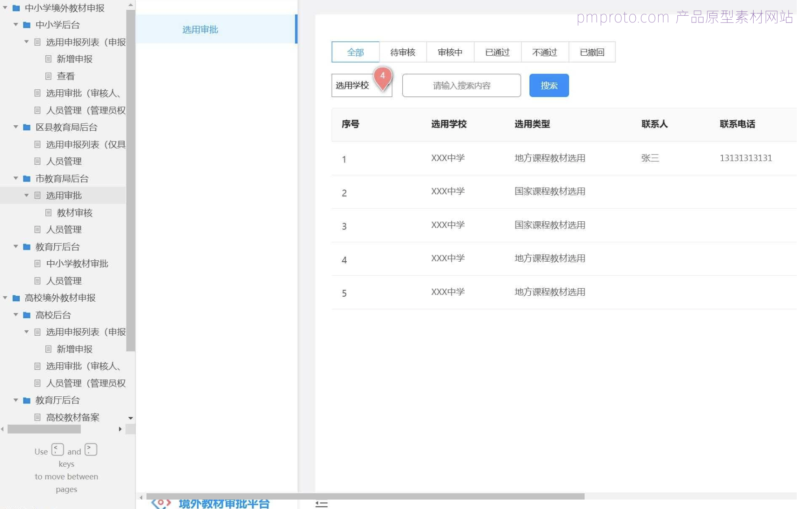Click page icon beside 查看

click(48, 76)
